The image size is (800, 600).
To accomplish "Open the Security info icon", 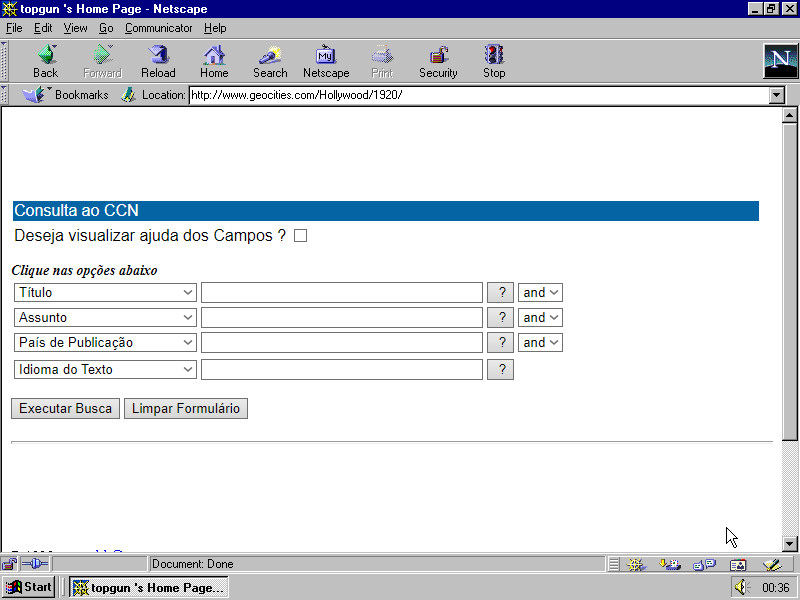I will point(438,60).
